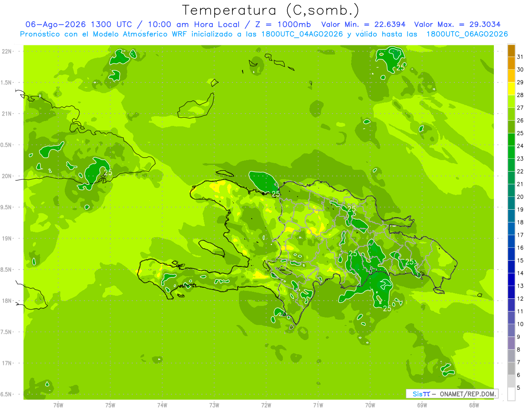
Task: Click the 70W longitude label
Action: pos(370,405)
